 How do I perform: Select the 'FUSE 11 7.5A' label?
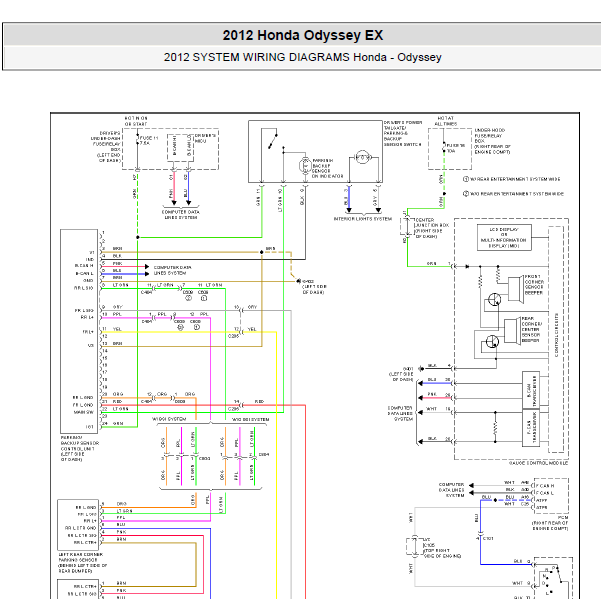(x=149, y=140)
